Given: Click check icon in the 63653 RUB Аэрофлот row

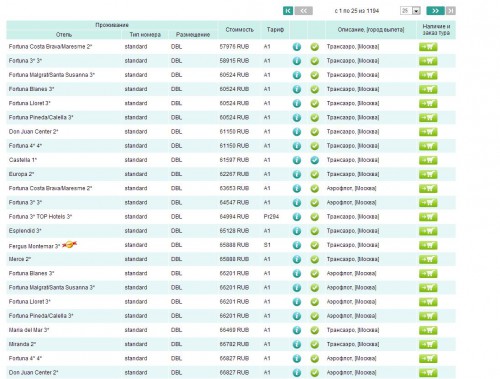Looking at the screenshot, I should (x=315, y=189).
